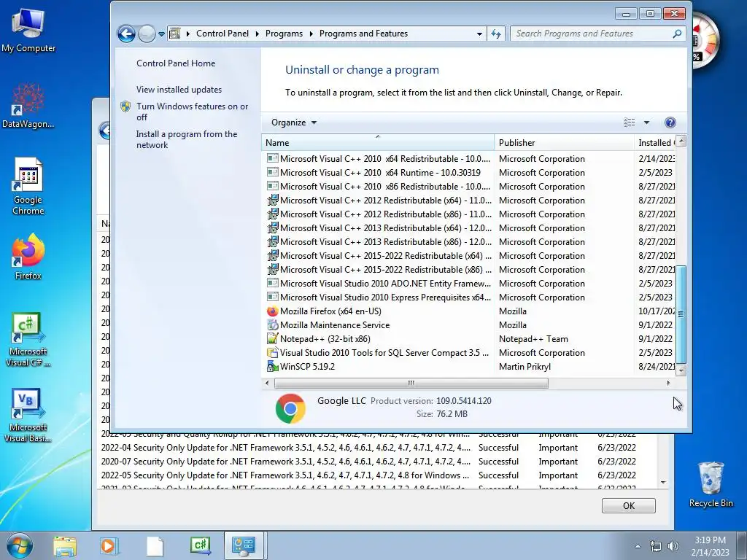The image size is (747, 560).
Task: Open the view options dropdown arrow
Action: pyautogui.click(x=646, y=122)
